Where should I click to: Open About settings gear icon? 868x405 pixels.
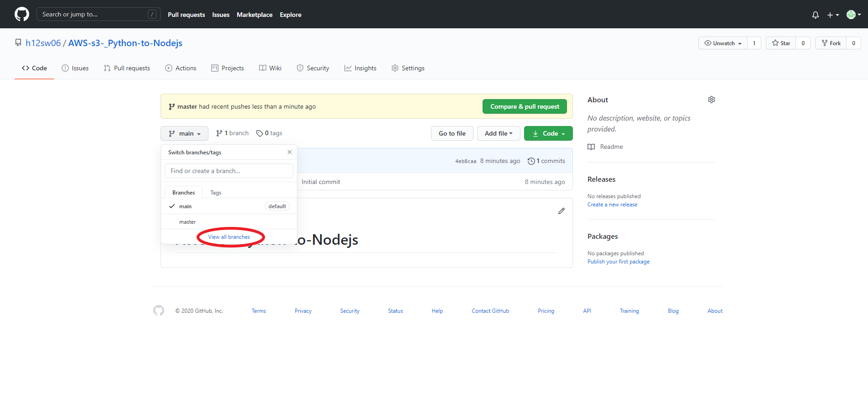pyautogui.click(x=712, y=100)
